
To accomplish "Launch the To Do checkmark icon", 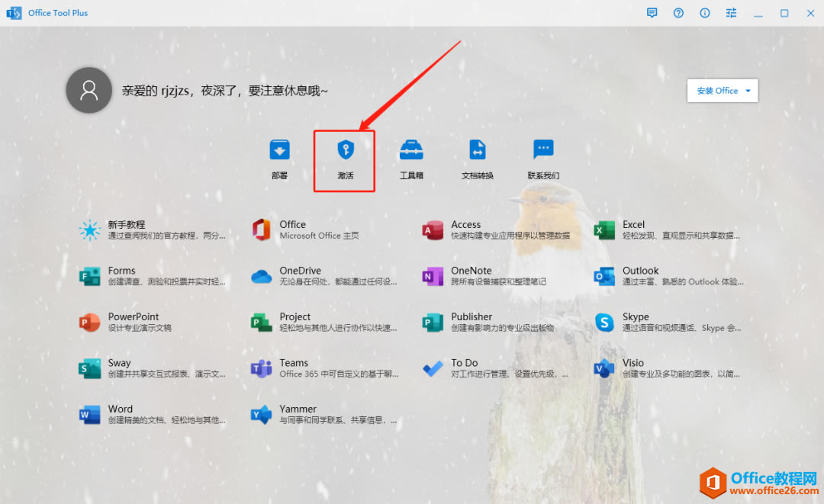I will (433, 368).
